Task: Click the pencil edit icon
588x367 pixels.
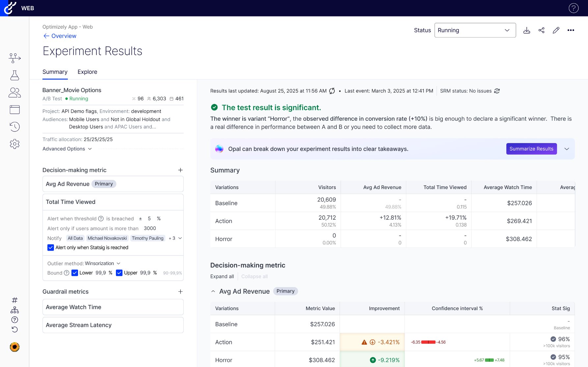Action: pos(556,30)
